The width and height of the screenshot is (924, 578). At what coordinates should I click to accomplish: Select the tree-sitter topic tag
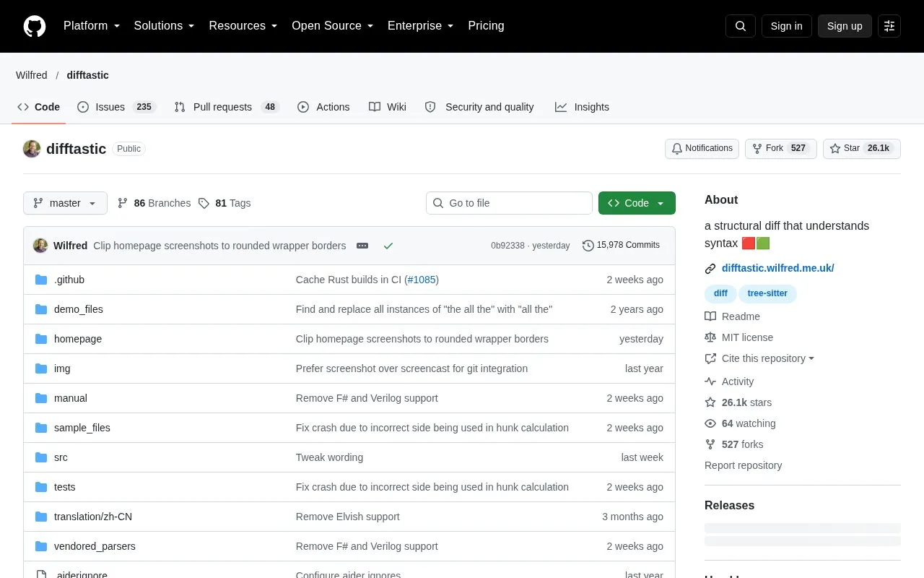point(767,293)
